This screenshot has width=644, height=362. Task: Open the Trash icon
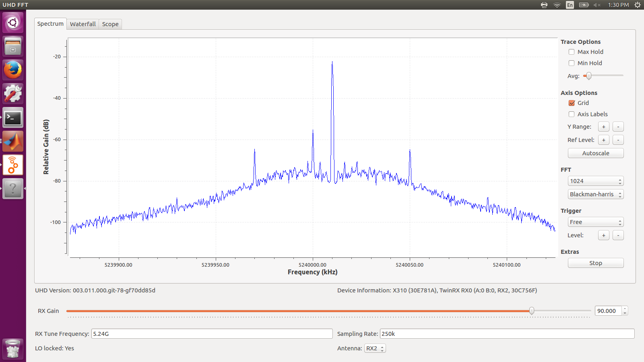point(13,349)
